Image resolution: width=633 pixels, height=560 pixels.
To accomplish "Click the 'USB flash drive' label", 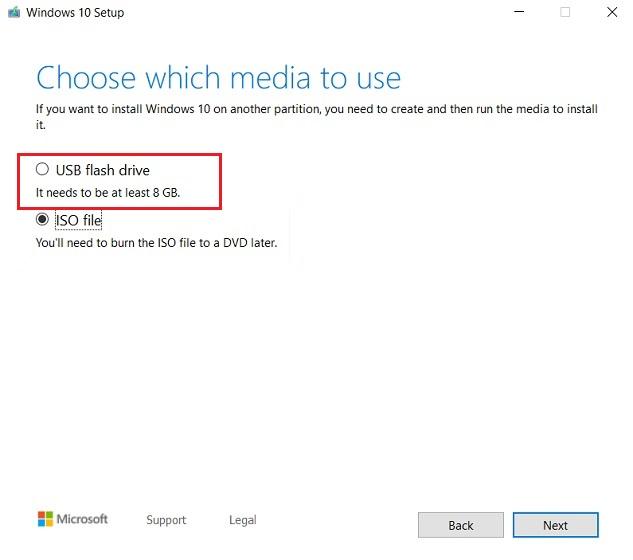I will [103, 170].
